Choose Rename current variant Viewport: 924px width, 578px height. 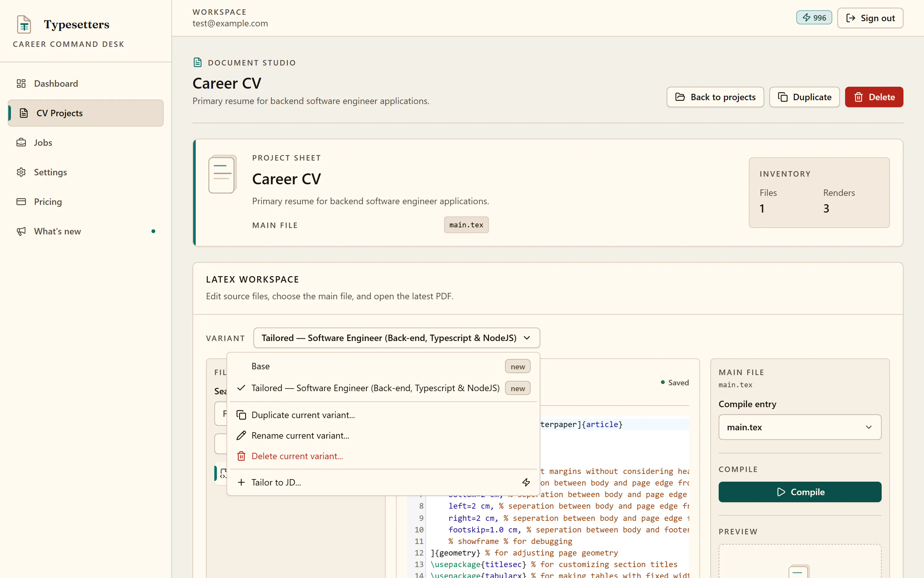(383, 435)
